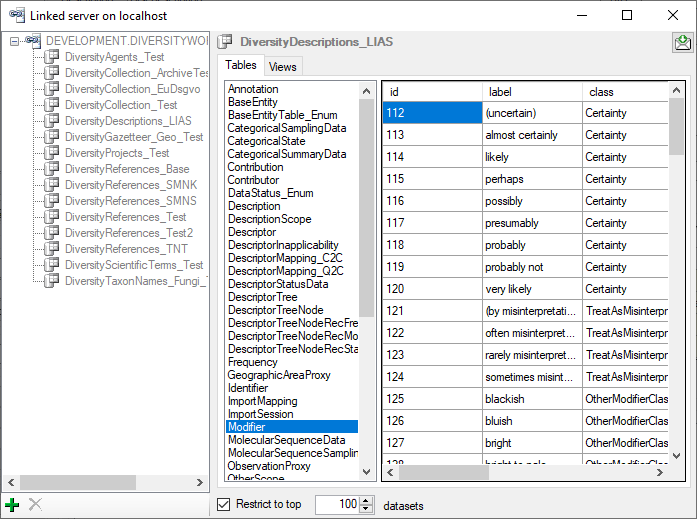Select the ObservationProxy table
This screenshot has width=697, height=519.
[x=269, y=466]
